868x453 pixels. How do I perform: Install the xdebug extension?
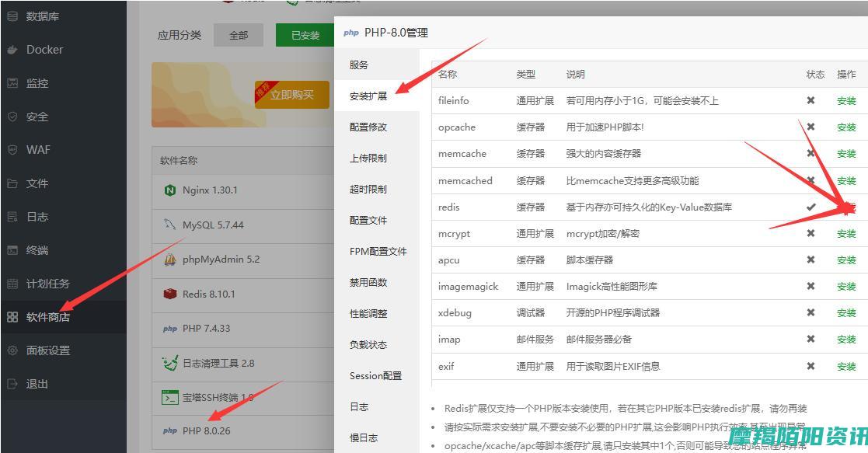coord(846,313)
